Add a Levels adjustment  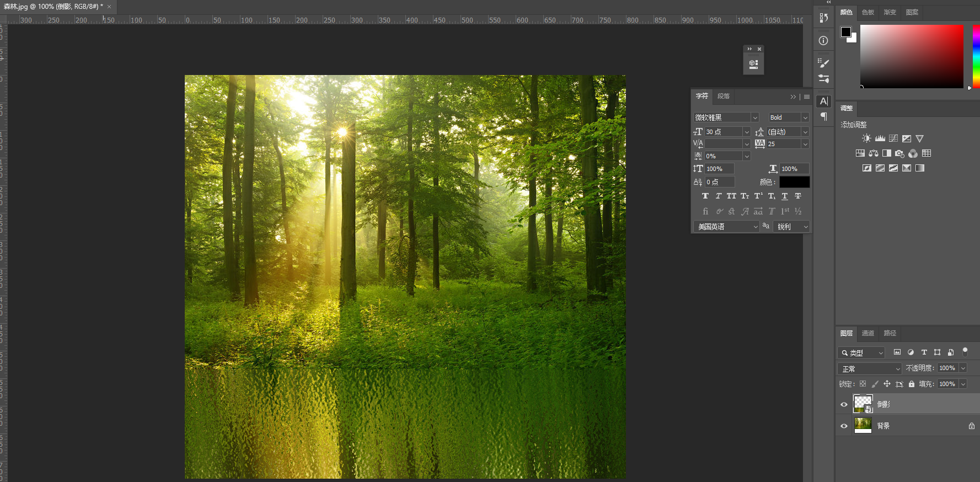pos(880,138)
